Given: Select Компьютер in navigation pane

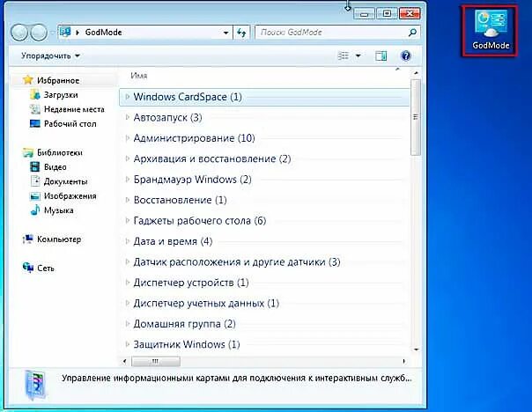Looking at the screenshot, I should pyautogui.click(x=59, y=239).
